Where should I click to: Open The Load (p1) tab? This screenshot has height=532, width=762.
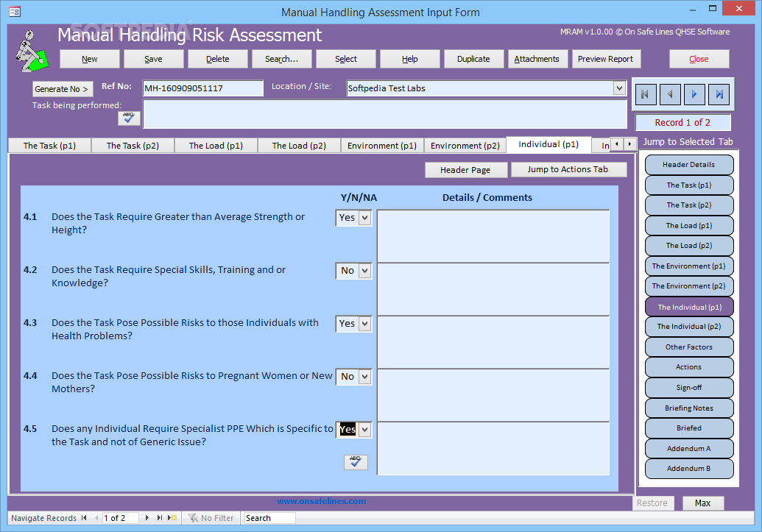coord(216,145)
